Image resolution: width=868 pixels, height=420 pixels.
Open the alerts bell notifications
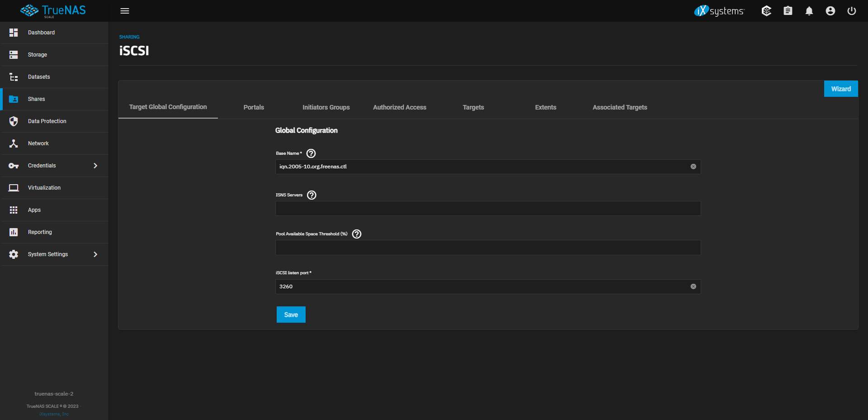coord(809,11)
